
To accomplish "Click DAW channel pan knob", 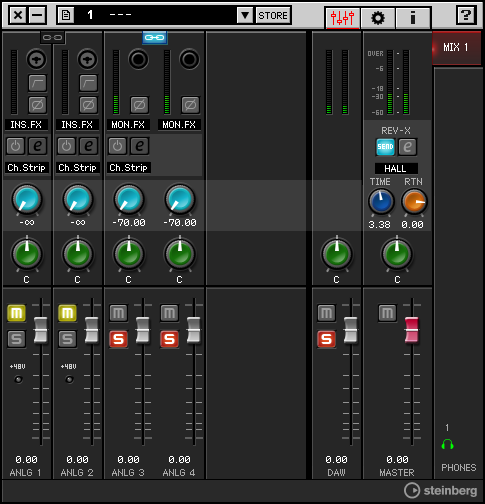I will pos(337,254).
